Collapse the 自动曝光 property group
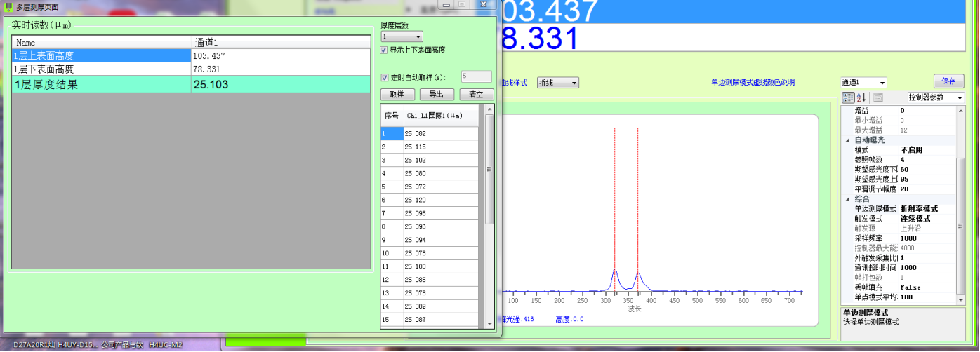The width and height of the screenshot is (980, 352). click(847, 140)
